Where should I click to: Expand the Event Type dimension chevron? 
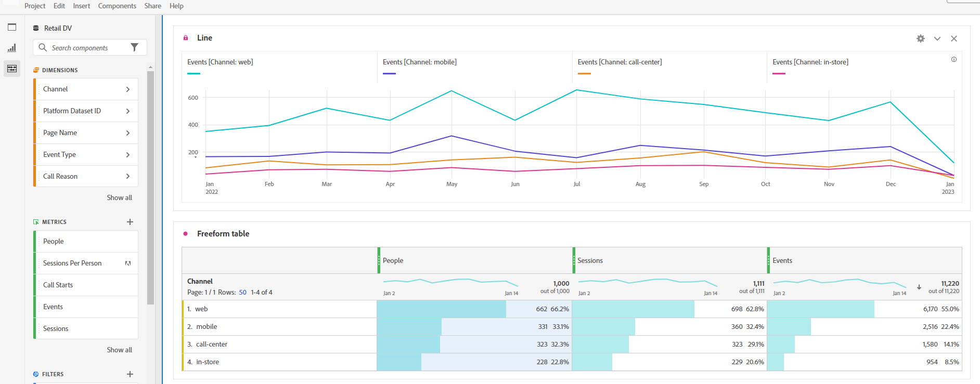(x=128, y=155)
